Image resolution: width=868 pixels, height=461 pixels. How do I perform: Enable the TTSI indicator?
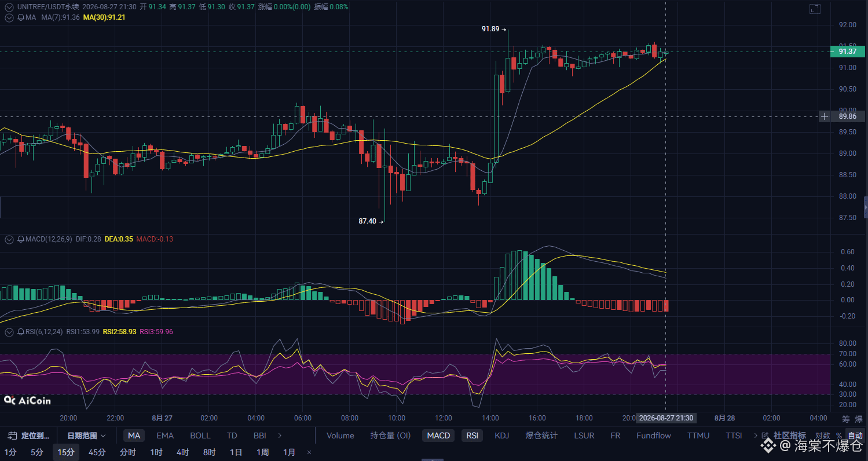pos(734,436)
